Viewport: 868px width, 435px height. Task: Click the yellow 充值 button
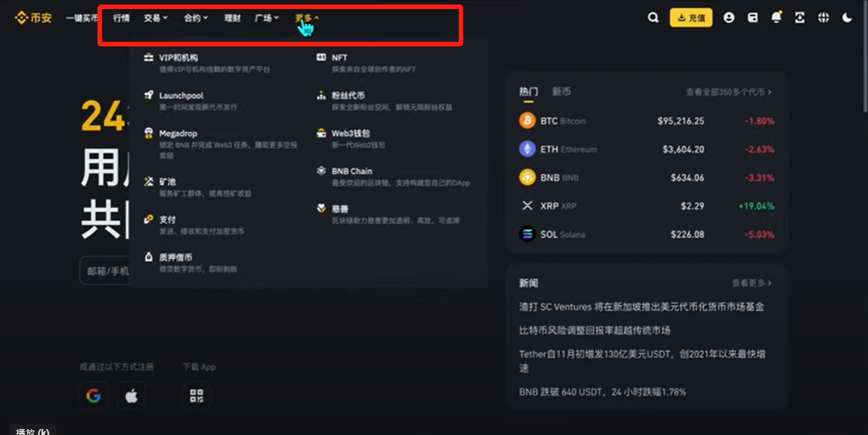(x=691, y=18)
